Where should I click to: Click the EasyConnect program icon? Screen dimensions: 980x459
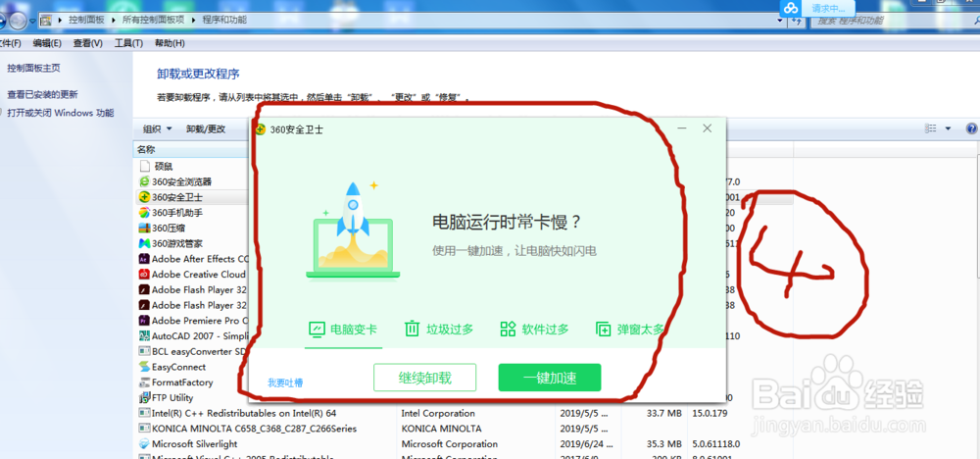point(144,367)
